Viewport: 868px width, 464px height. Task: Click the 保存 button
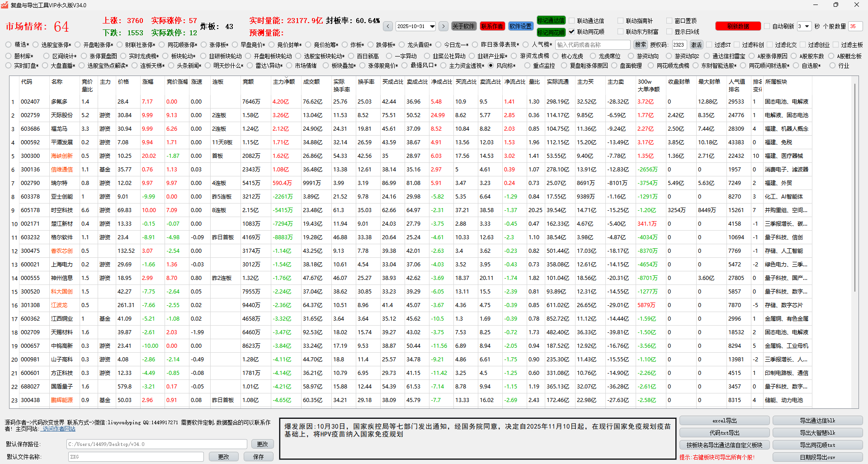[258, 457]
